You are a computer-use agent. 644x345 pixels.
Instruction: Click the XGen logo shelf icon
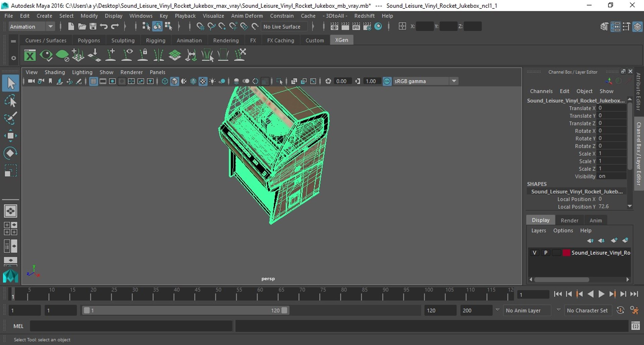tap(30, 55)
